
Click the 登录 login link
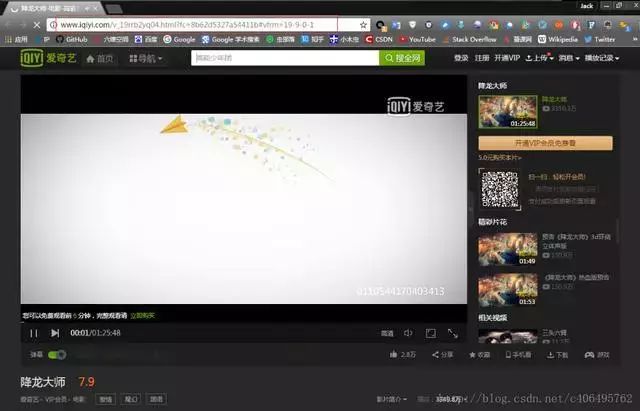(x=461, y=58)
